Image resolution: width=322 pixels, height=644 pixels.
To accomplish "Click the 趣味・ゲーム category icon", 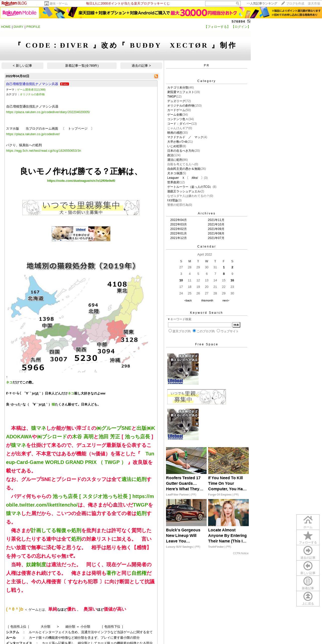I will coord(46,4).
